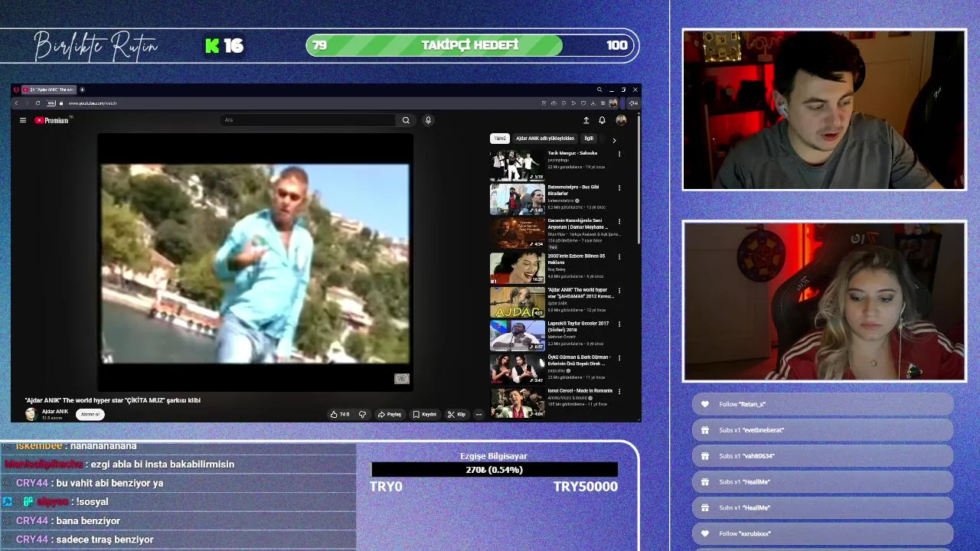This screenshot has height=551, width=980.
Task: Open the YouTube account avatar menu
Action: (621, 120)
